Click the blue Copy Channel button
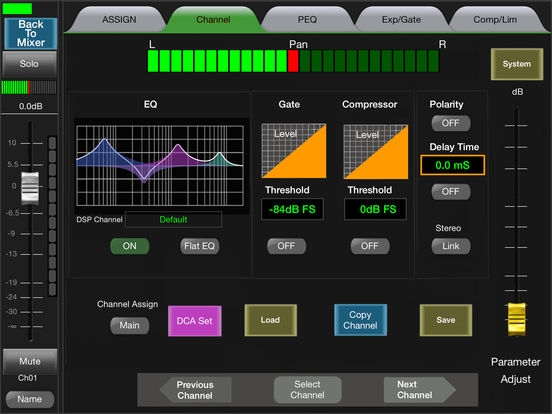 (x=360, y=320)
